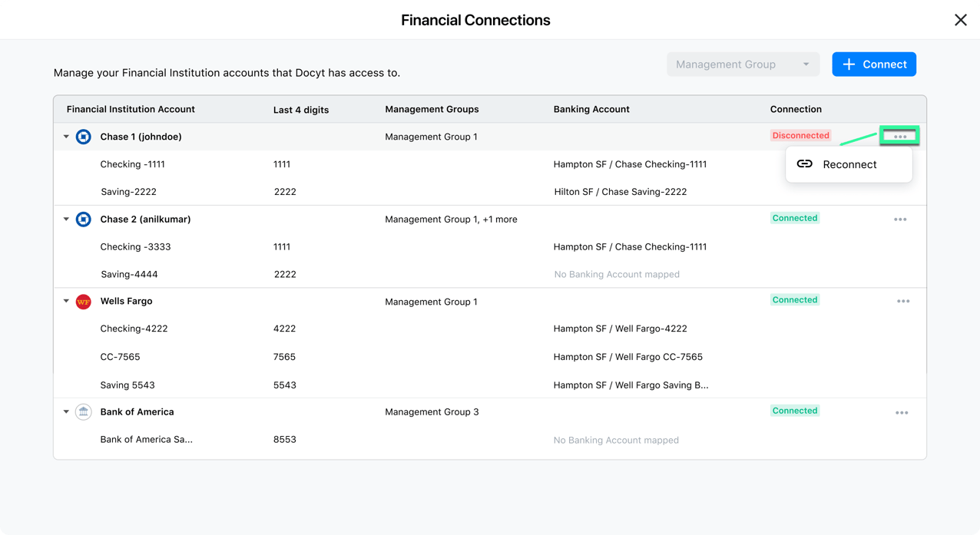Open the ellipsis actions menu for Bank of America
Viewport: 980px width, 535px height.
point(901,412)
